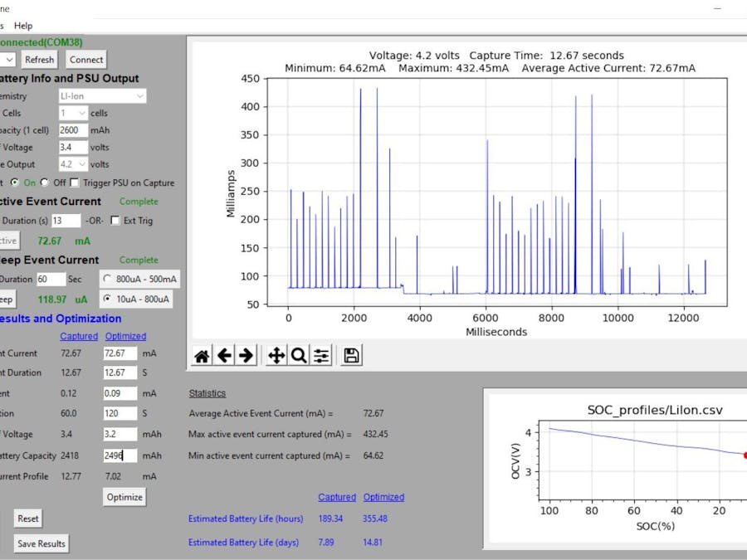
Task: Check the Ext Trig checkbox
Action: [115, 221]
